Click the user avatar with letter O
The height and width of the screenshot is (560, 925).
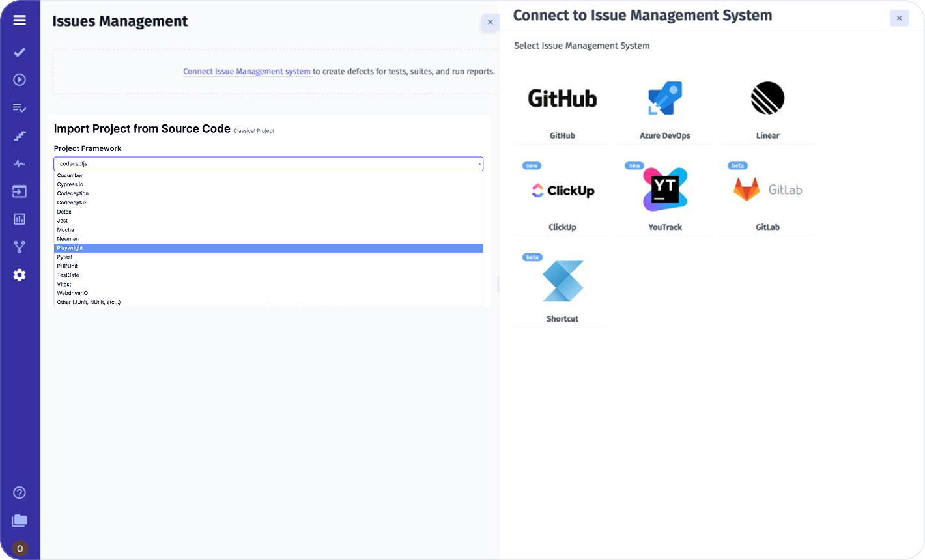20,548
